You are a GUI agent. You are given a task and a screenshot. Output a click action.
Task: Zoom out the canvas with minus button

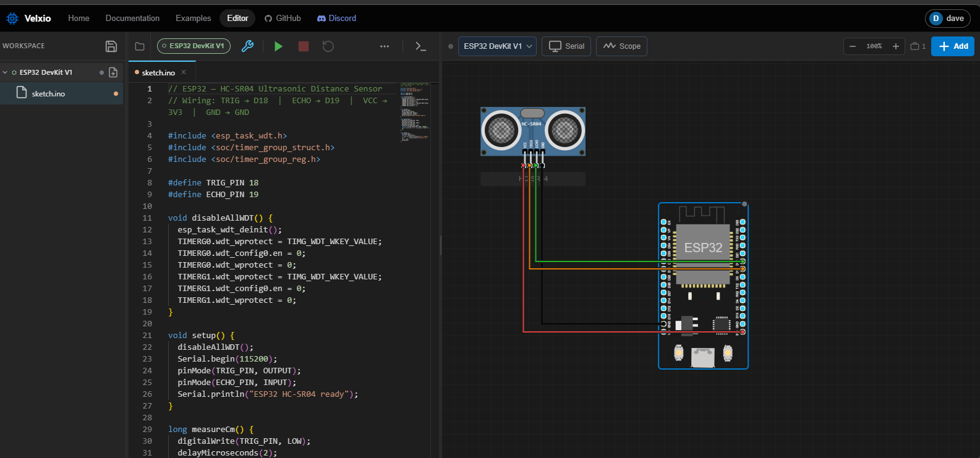click(853, 46)
